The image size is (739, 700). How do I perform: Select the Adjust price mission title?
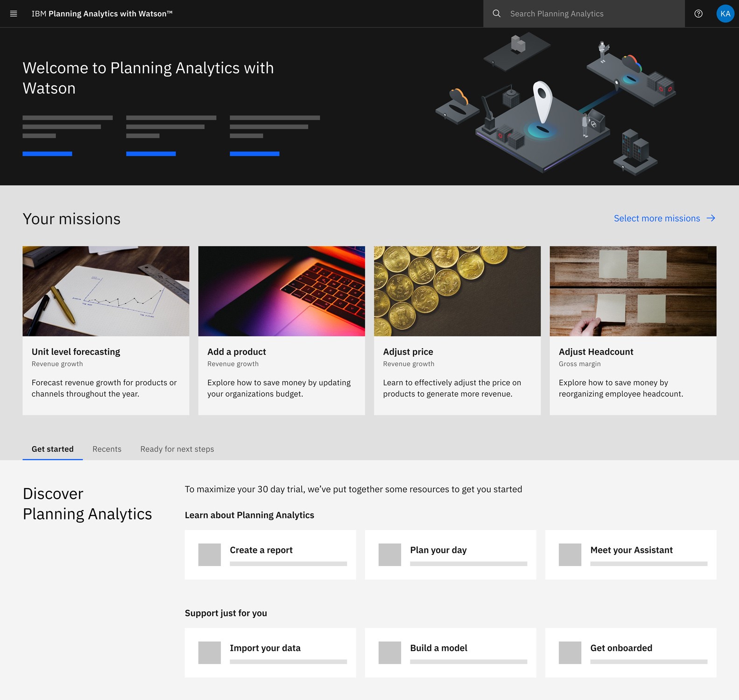point(408,352)
